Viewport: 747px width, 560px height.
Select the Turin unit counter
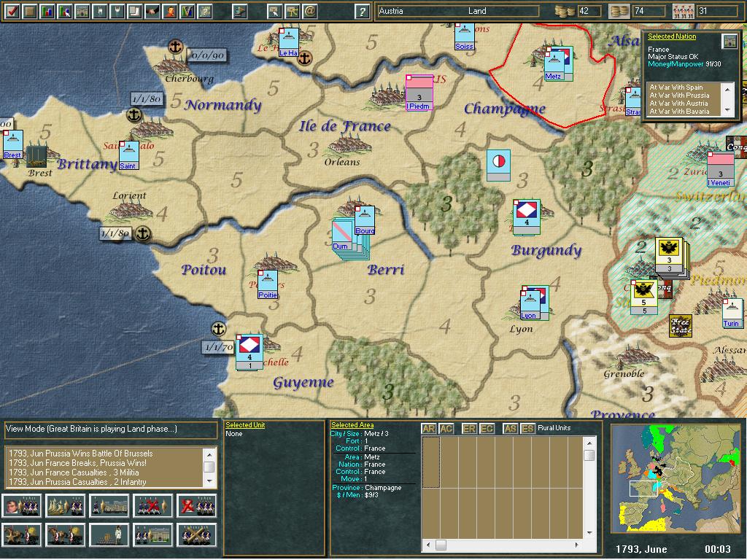point(732,314)
